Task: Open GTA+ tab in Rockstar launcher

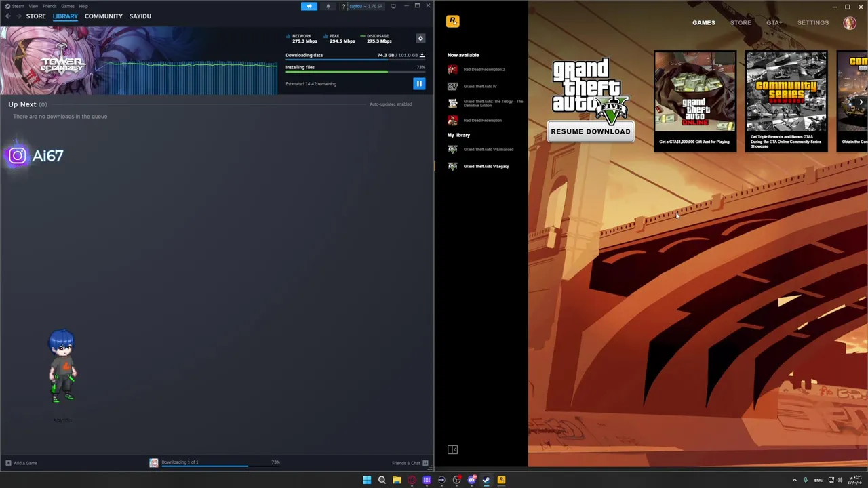Action: point(774,22)
